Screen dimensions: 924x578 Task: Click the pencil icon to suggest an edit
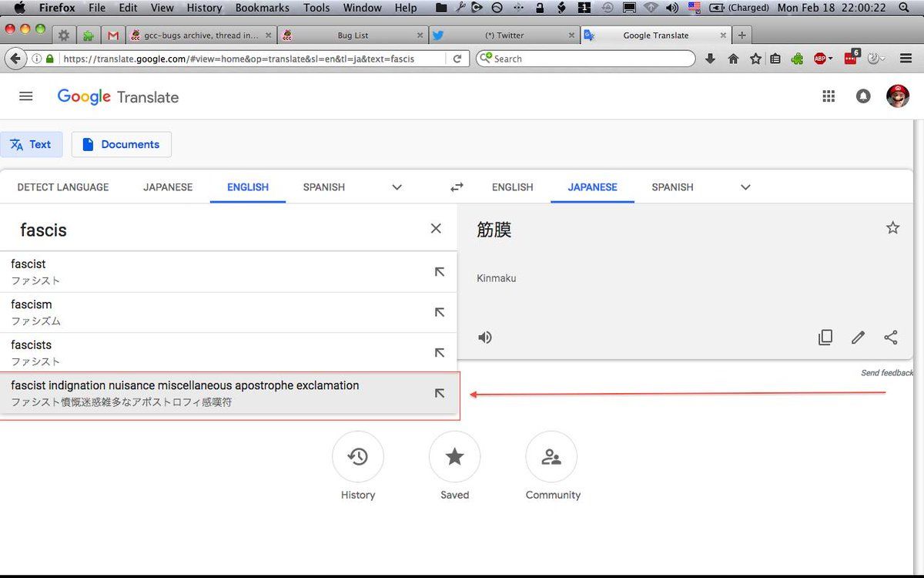tap(858, 338)
